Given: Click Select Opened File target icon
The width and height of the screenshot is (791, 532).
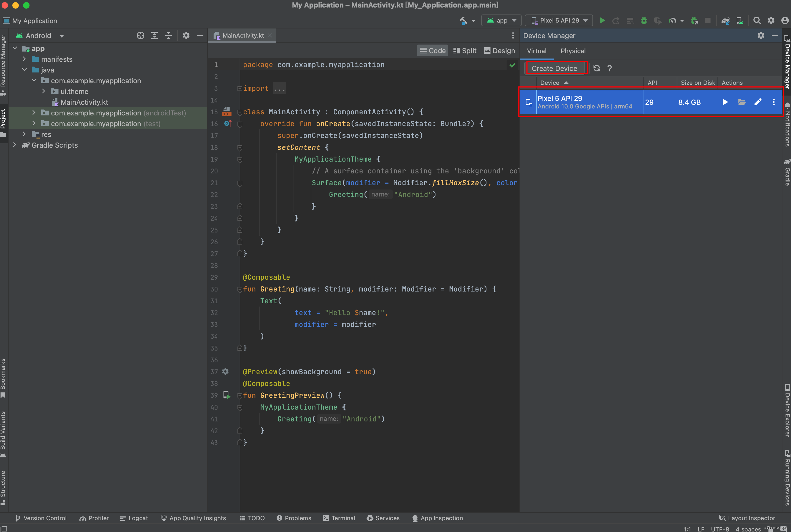Looking at the screenshot, I should pos(140,36).
